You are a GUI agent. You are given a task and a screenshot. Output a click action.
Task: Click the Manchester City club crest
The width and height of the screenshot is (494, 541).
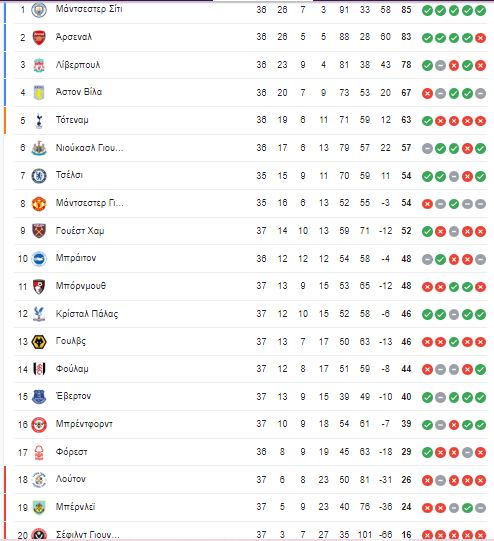(x=39, y=10)
